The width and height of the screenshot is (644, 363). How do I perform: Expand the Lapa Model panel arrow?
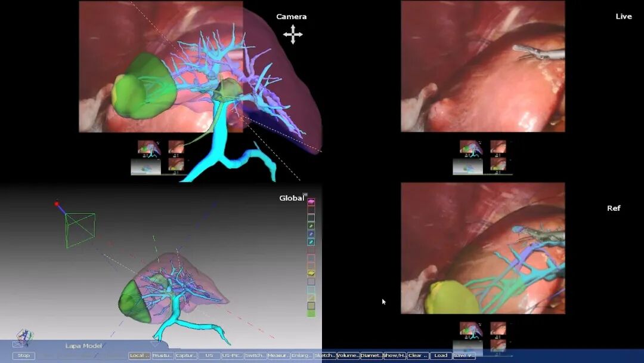(155, 344)
